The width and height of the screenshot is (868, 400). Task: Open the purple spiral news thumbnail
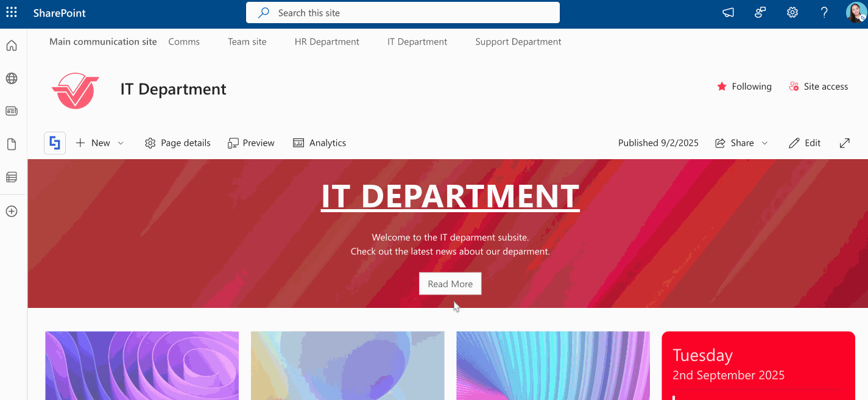coord(142,365)
